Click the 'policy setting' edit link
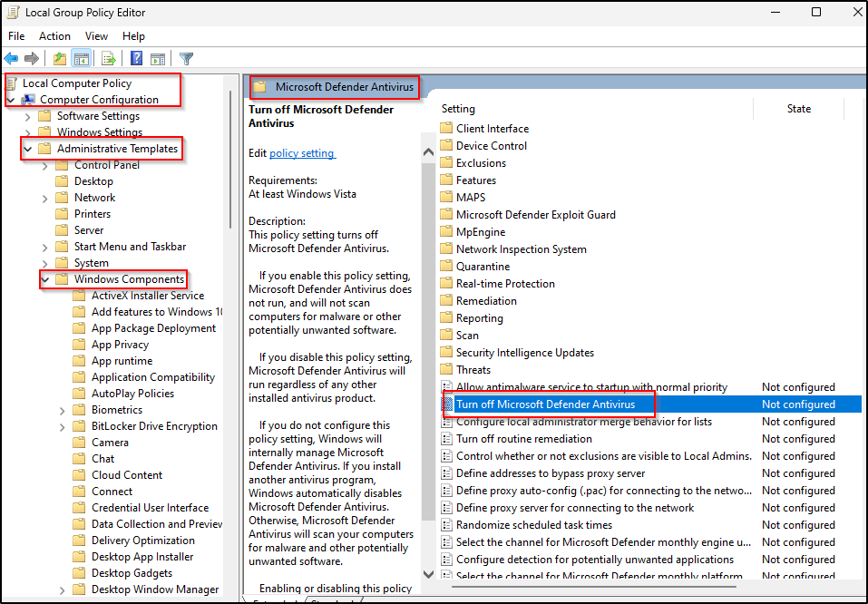 tap(302, 153)
